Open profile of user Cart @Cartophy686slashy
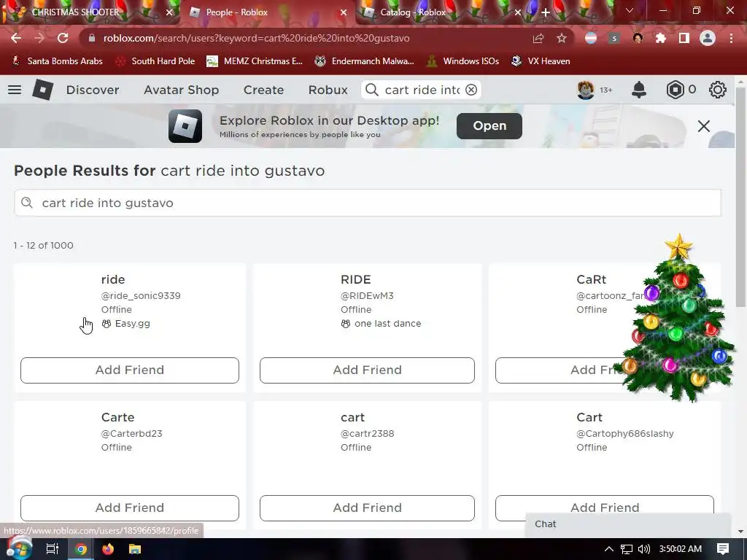 tap(589, 417)
